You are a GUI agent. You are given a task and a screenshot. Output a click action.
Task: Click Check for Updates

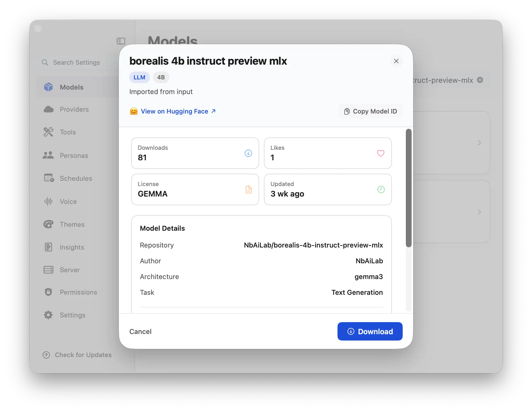[77, 355]
